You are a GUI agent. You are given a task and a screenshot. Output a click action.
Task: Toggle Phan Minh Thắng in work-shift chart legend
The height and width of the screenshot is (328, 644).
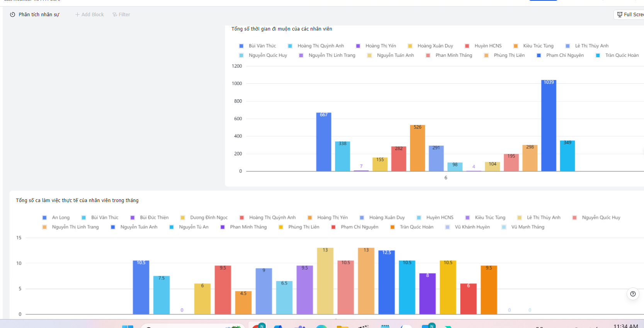point(244,227)
